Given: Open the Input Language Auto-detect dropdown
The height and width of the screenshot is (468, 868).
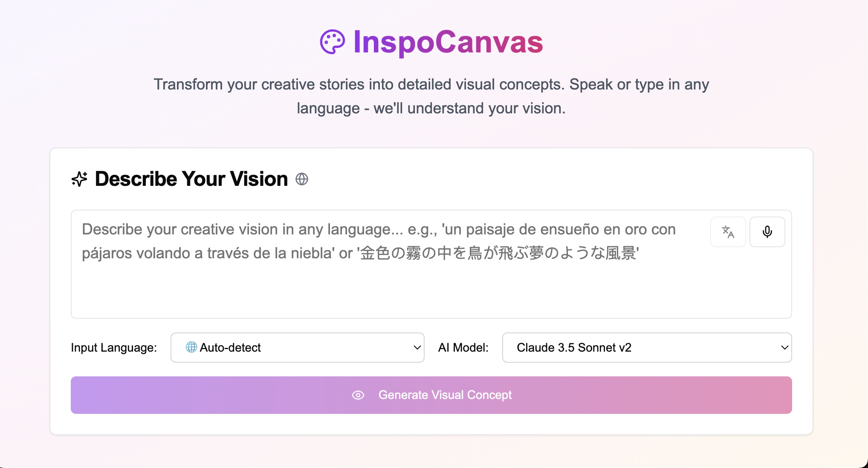Looking at the screenshot, I should tap(298, 347).
